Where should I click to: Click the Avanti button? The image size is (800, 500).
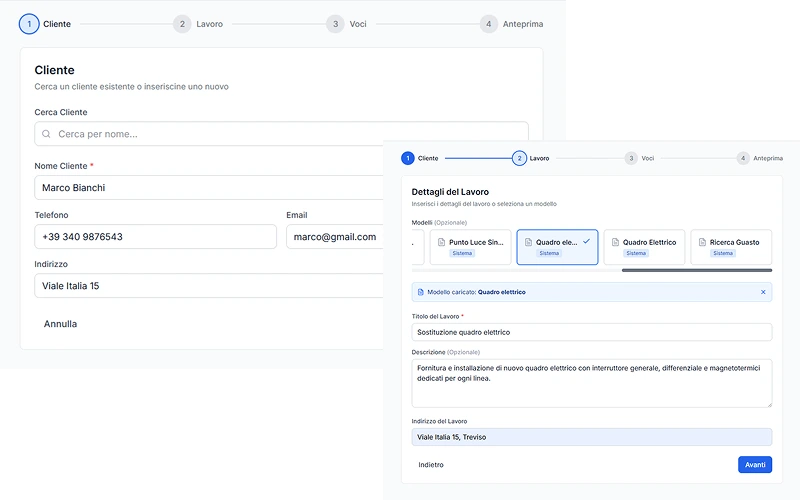(x=755, y=465)
